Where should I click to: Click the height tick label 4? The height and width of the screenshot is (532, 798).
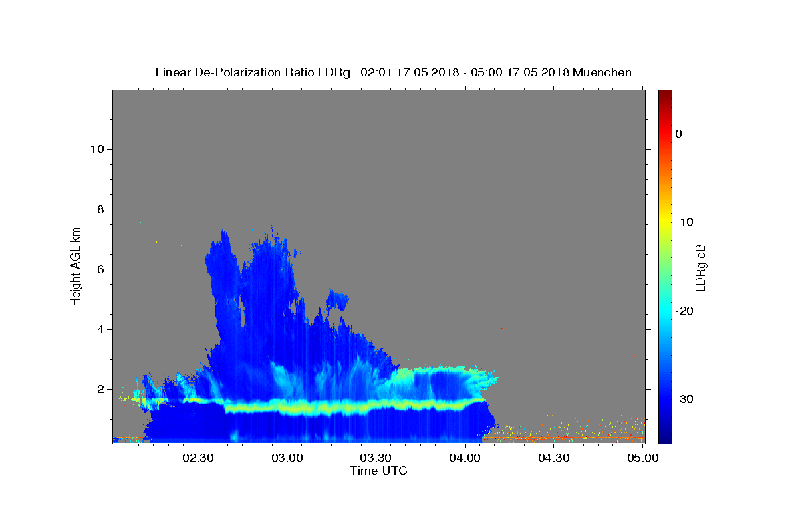point(100,329)
